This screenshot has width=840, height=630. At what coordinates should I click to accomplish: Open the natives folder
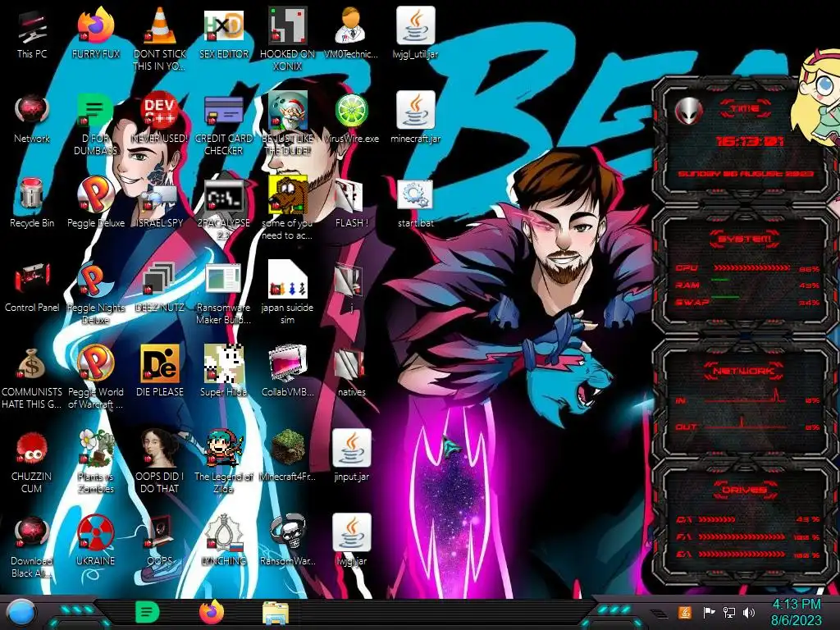pyautogui.click(x=351, y=373)
